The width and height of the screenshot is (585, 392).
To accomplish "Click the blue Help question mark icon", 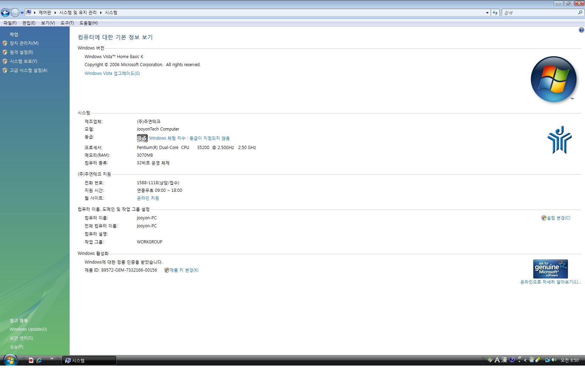I will (581, 30).
